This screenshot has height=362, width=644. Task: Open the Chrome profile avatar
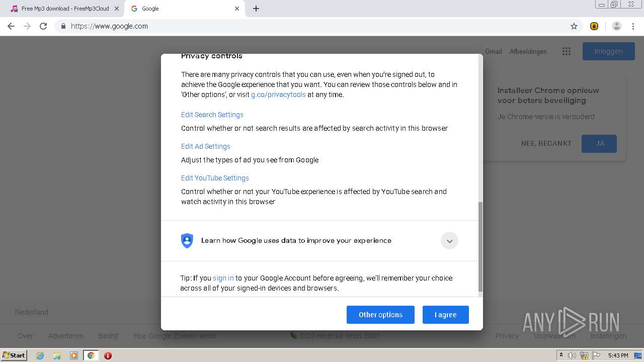[x=617, y=26]
